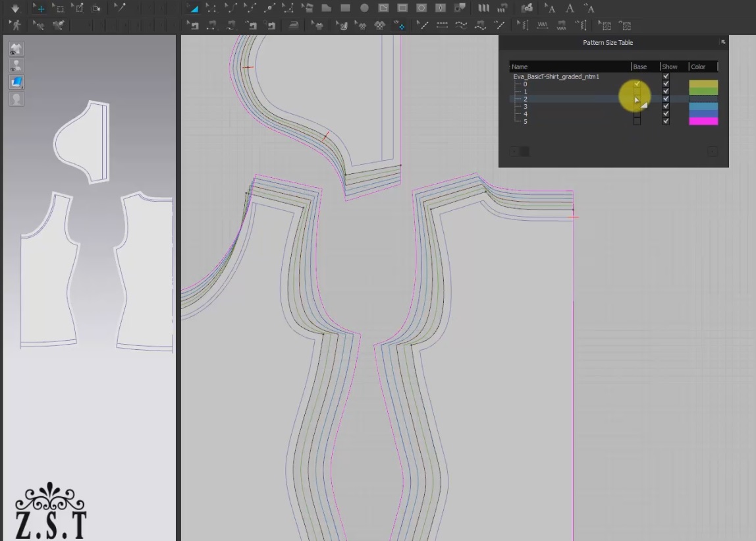Select size row 3 in the table
The width and height of the screenshot is (756, 541).
(x=613, y=106)
